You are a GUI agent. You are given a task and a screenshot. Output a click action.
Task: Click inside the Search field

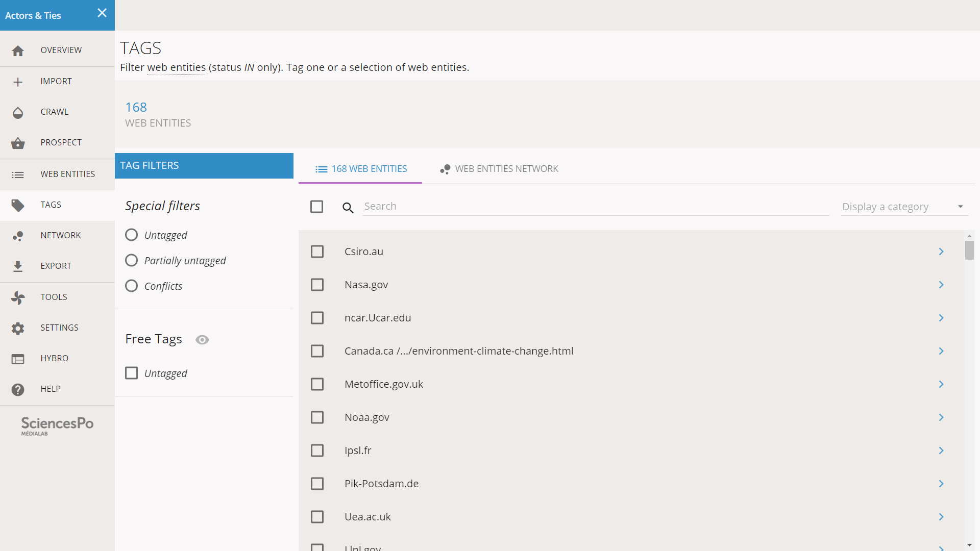[596, 206]
